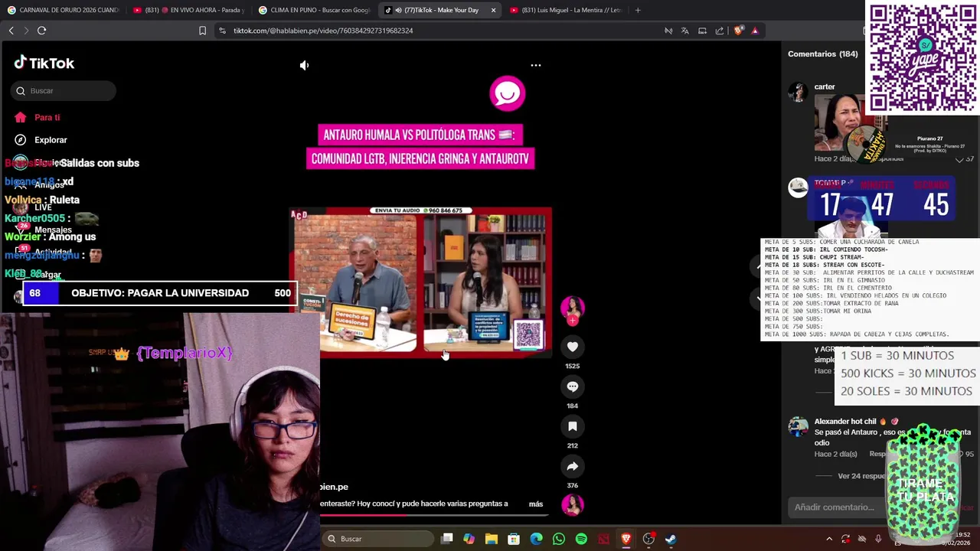The width and height of the screenshot is (980, 551).
Task: Click the TikTok URL address bar
Action: (323, 31)
